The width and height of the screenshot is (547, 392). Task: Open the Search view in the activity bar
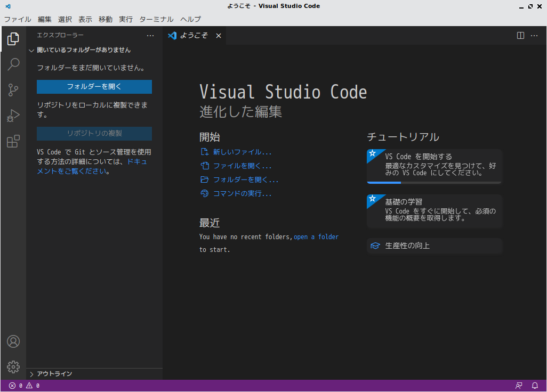click(x=13, y=64)
